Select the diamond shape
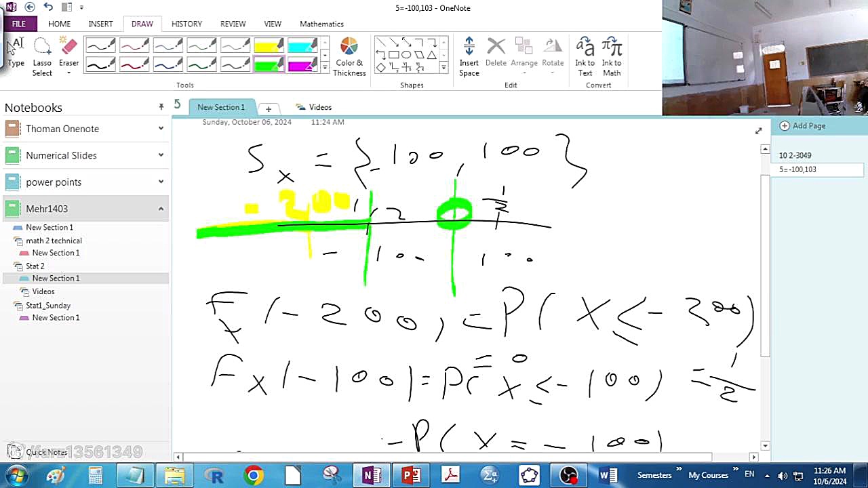The image size is (868, 488). [380, 67]
